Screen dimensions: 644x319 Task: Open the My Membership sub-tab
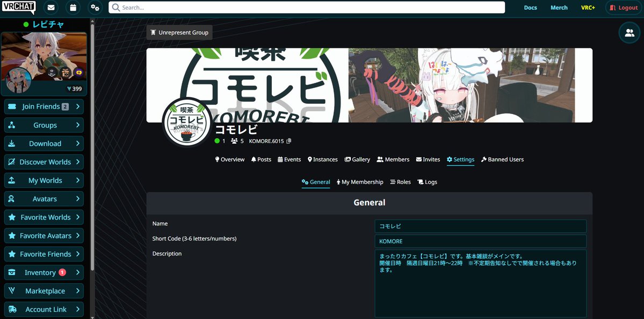click(360, 182)
